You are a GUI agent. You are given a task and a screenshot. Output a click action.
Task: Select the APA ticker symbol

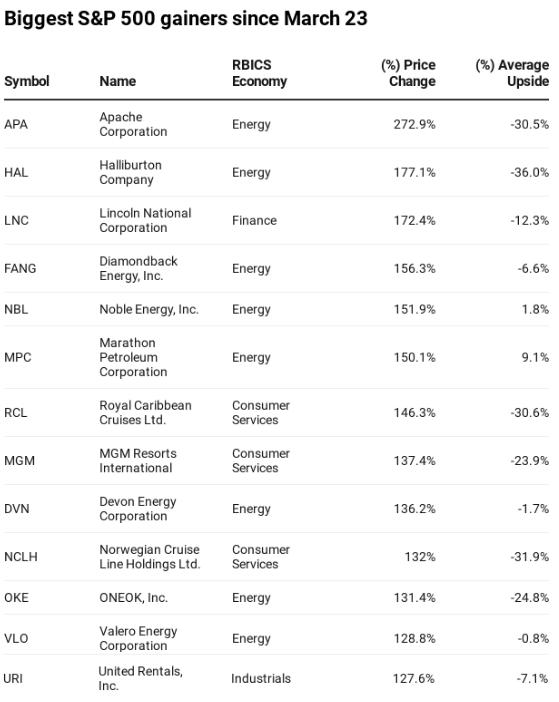click(x=16, y=124)
